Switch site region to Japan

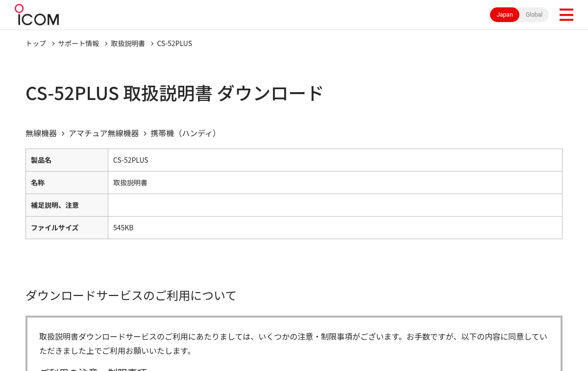click(x=505, y=15)
